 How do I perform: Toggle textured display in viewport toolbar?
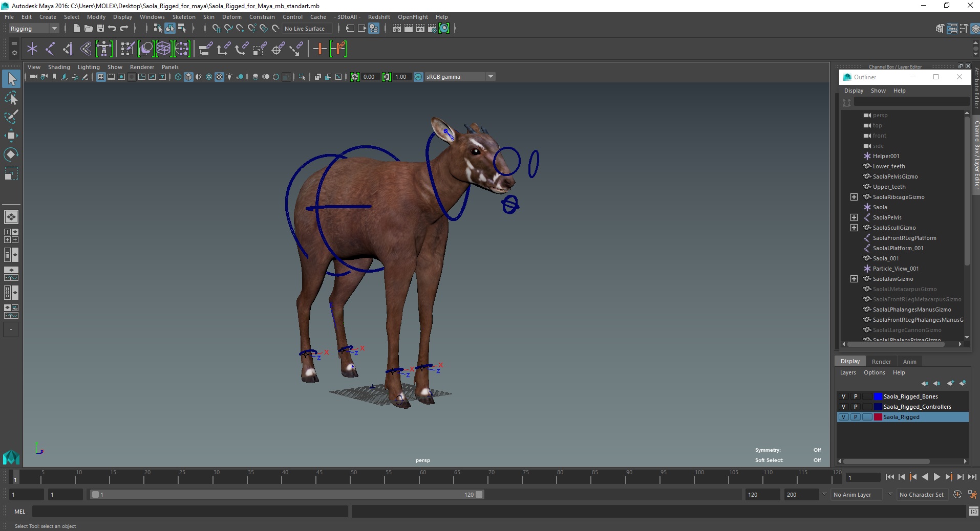coord(219,77)
